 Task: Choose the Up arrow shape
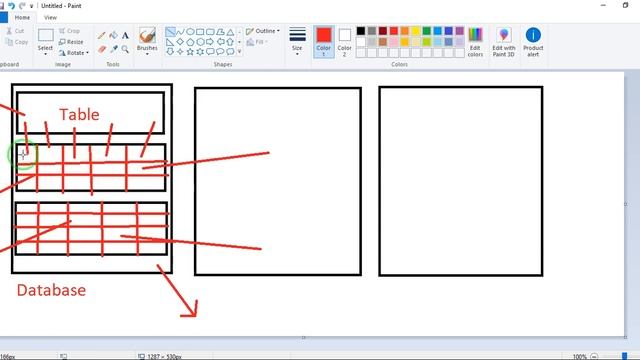[x=230, y=42]
